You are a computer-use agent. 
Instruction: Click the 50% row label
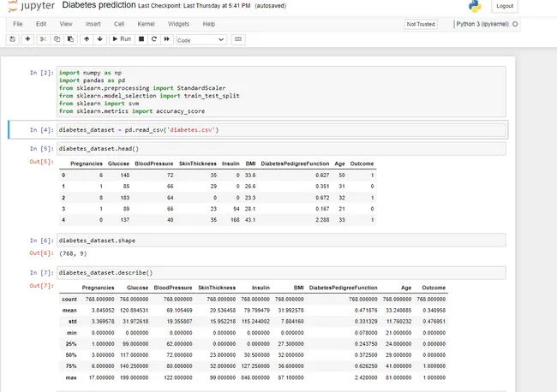pyautogui.click(x=71, y=354)
